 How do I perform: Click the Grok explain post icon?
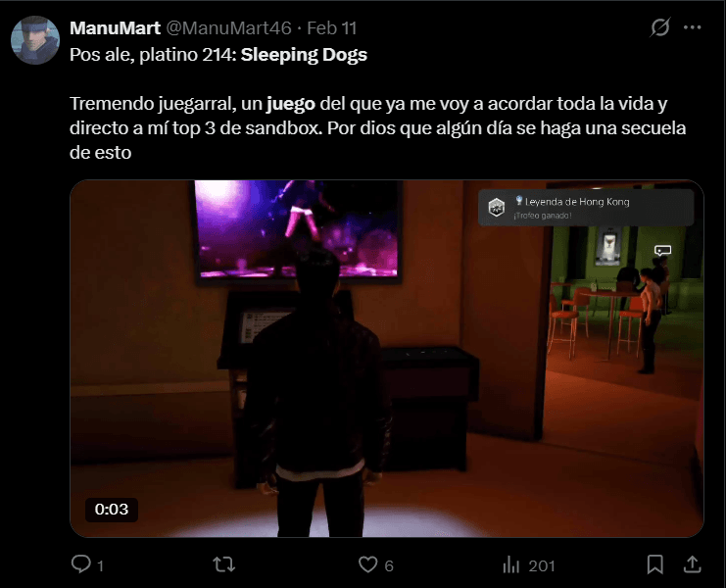(659, 27)
